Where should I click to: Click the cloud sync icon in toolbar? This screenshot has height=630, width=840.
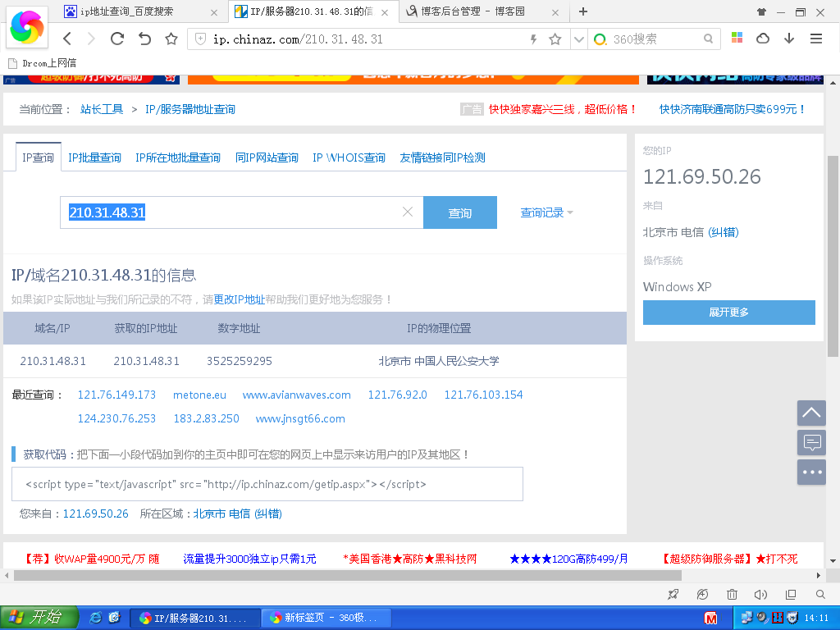pyautogui.click(x=763, y=38)
